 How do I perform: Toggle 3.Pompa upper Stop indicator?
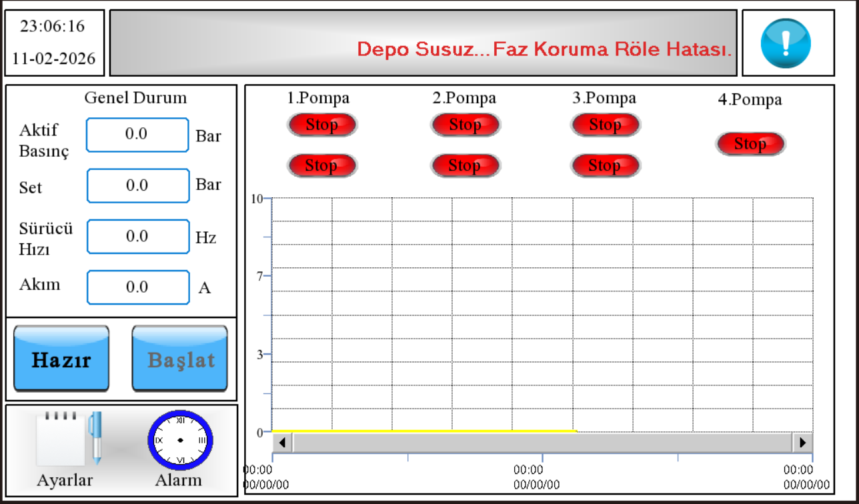tap(605, 125)
